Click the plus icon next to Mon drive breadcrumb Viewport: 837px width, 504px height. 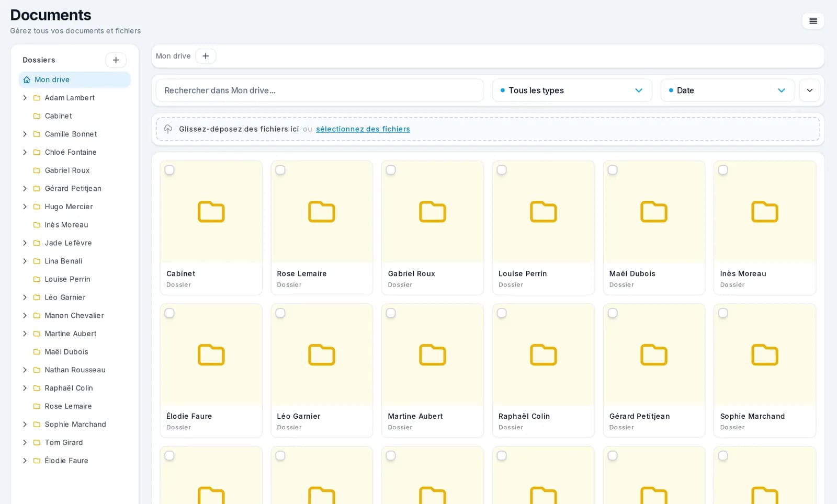[206, 56]
